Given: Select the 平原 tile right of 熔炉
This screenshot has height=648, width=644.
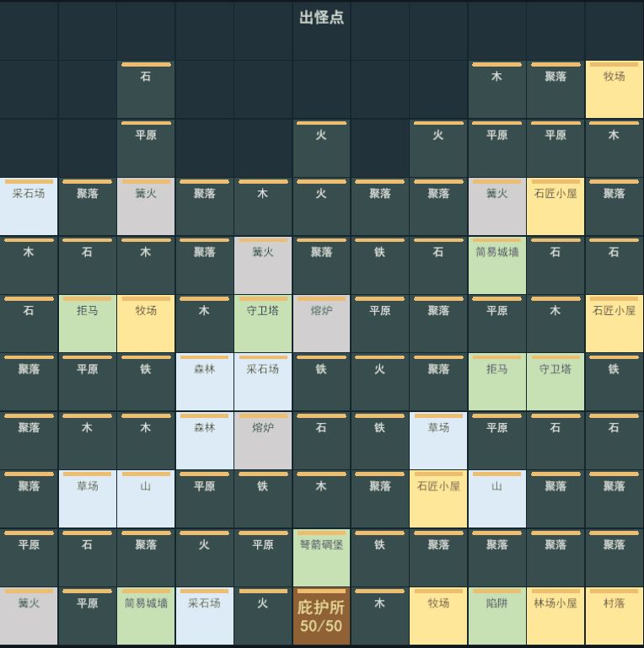Looking at the screenshot, I should [379, 324].
